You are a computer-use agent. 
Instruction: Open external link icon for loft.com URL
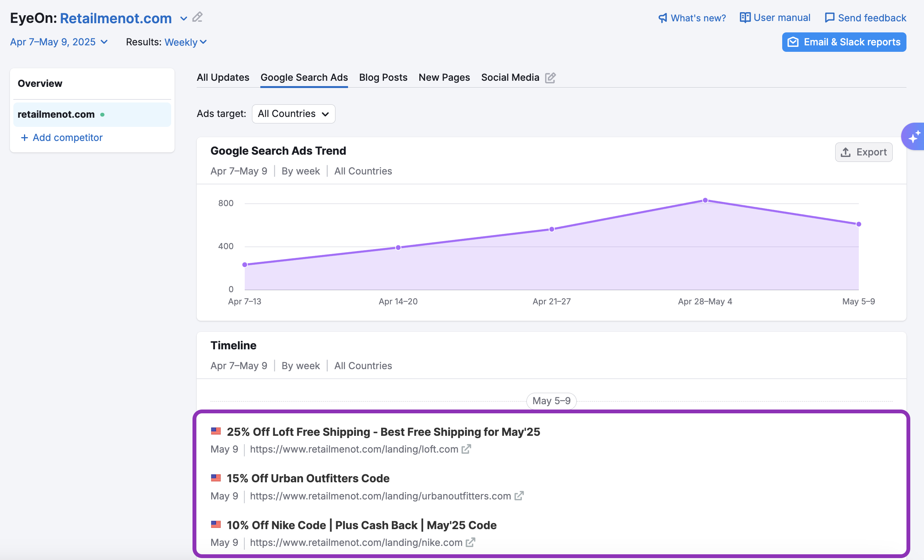[x=466, y=449]
